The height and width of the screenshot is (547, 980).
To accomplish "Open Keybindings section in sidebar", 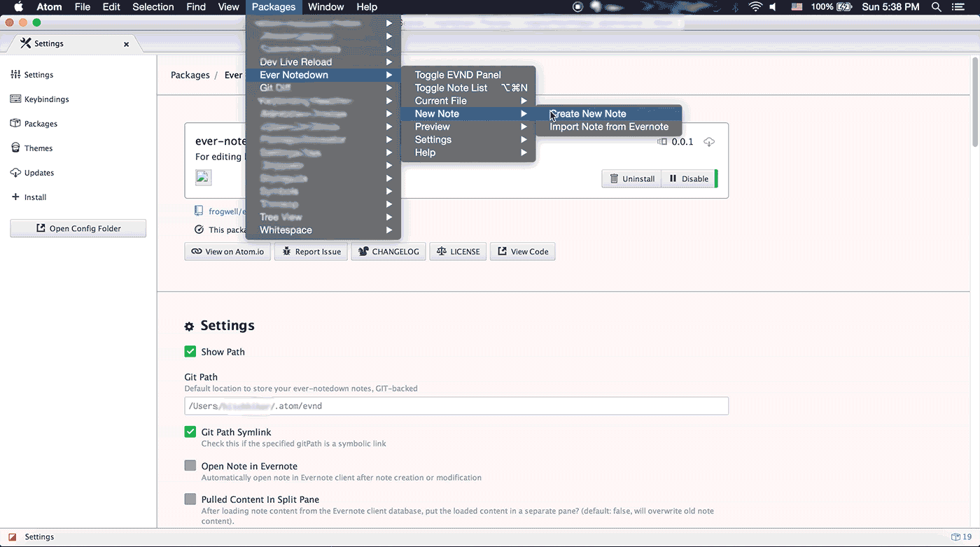I will point(40,99).
